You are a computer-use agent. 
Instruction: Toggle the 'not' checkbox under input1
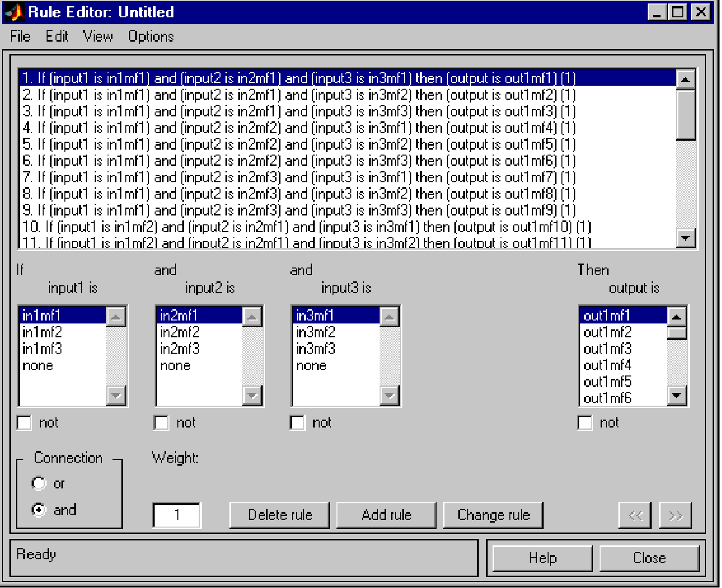[24, 423]
